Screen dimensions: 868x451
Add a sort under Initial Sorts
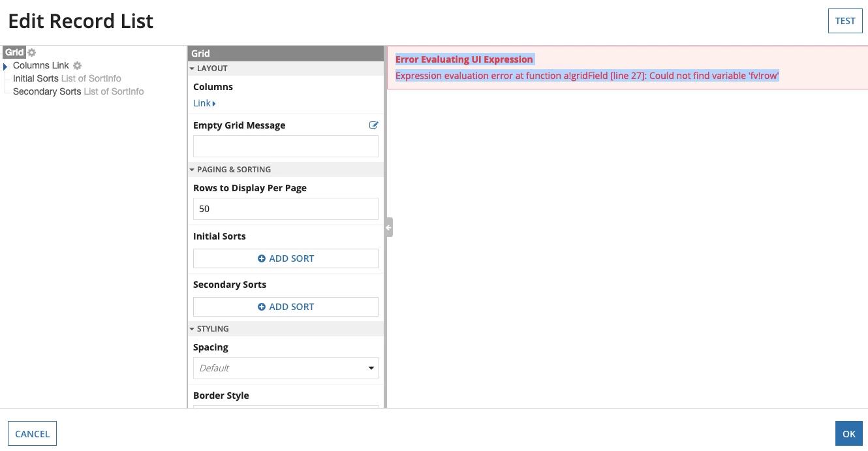(286, 258)
